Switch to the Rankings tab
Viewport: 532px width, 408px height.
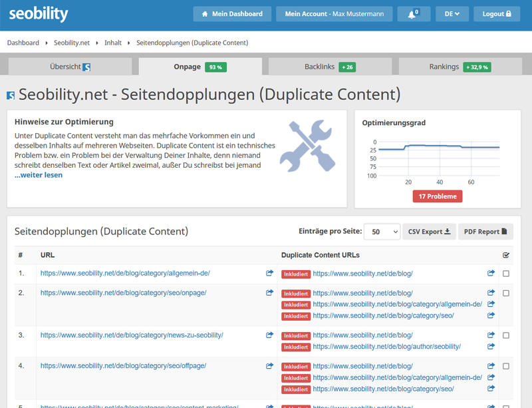pyautogui.click(x=460, y=67)
